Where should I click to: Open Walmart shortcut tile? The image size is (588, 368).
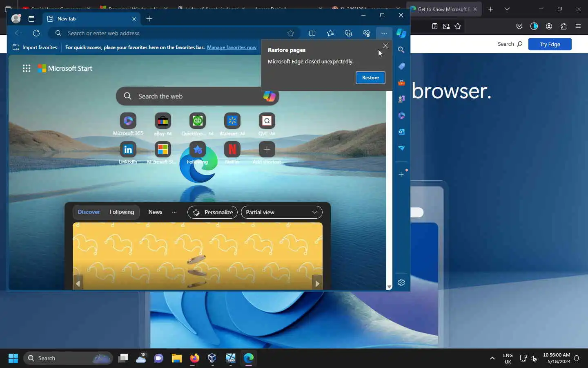[x=232, y=121]
